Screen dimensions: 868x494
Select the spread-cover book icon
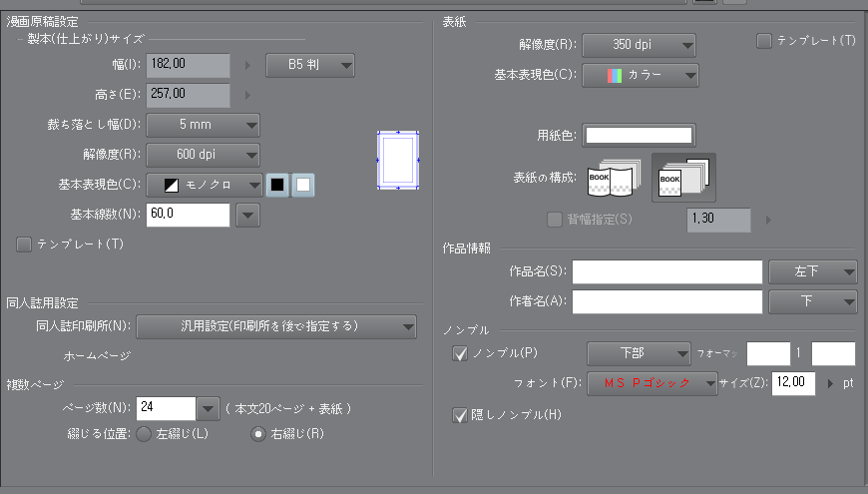point(614,178)
